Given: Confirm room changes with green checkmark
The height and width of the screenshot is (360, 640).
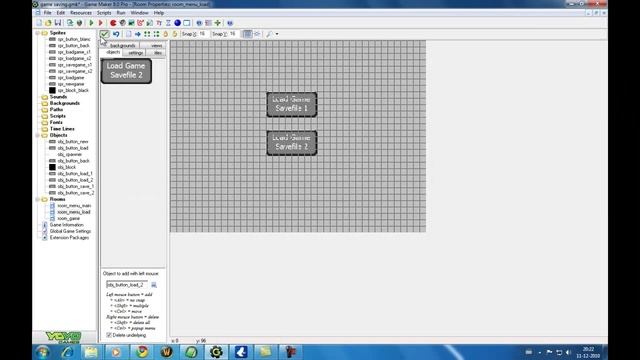Looking at the screenshot, I should [x=104, y=34].
